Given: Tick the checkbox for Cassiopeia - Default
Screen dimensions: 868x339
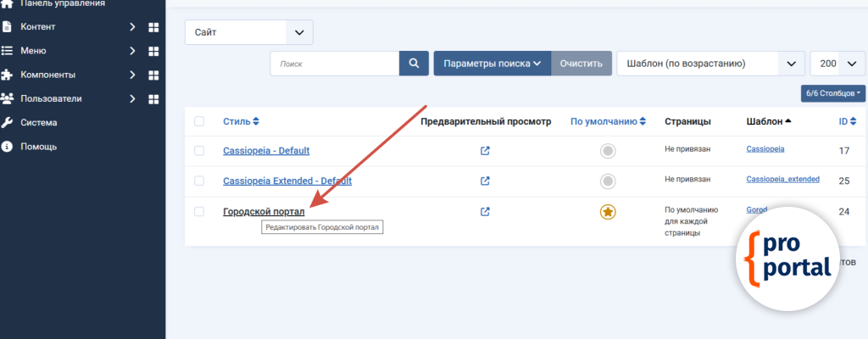Looking at the screenshot, I should pyautogui.click(x=199, y=151).
